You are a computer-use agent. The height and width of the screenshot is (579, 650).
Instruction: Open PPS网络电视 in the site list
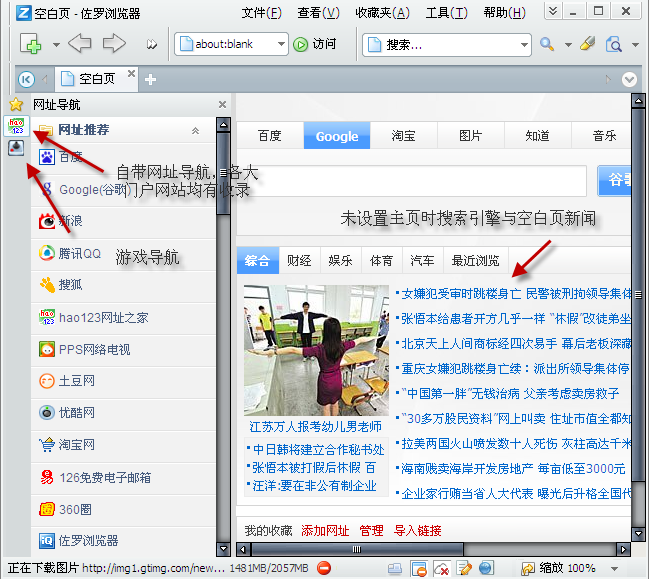[124, 349]
